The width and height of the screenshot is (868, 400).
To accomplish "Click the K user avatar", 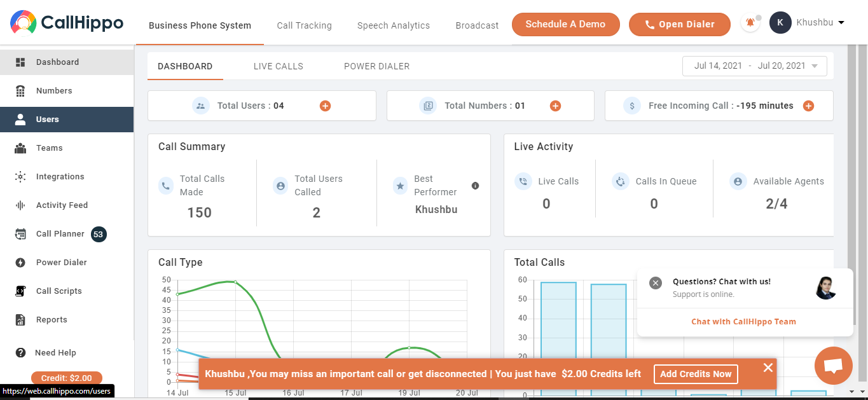I will click(780, 23).
